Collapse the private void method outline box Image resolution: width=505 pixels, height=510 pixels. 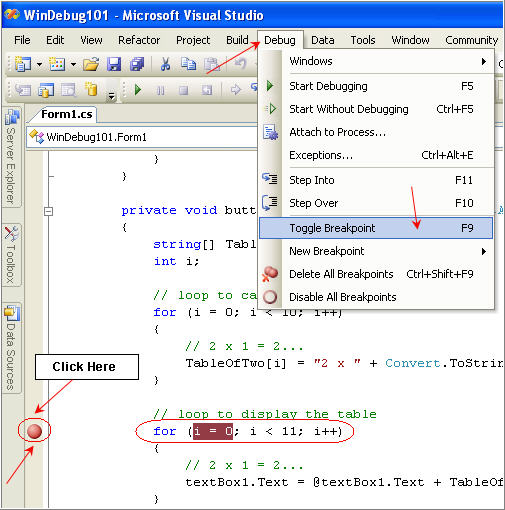[48, 211]
